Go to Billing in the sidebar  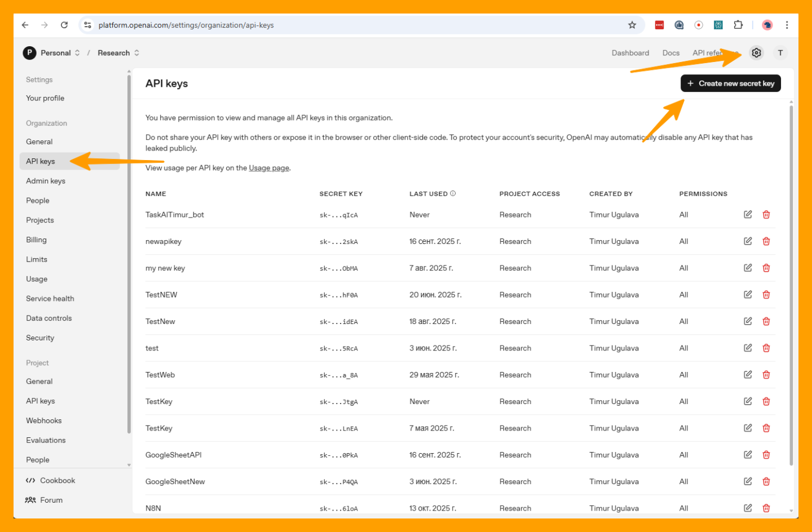click(x=36, y=240)
